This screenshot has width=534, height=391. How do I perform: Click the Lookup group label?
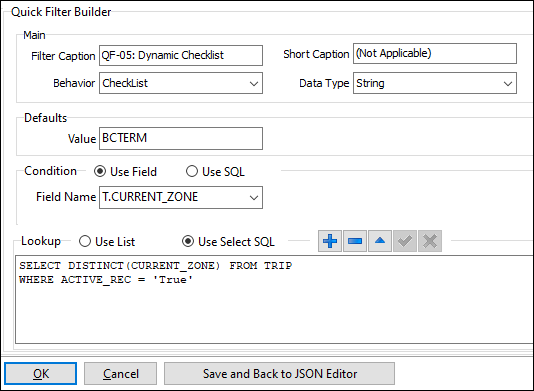(41, 241)
